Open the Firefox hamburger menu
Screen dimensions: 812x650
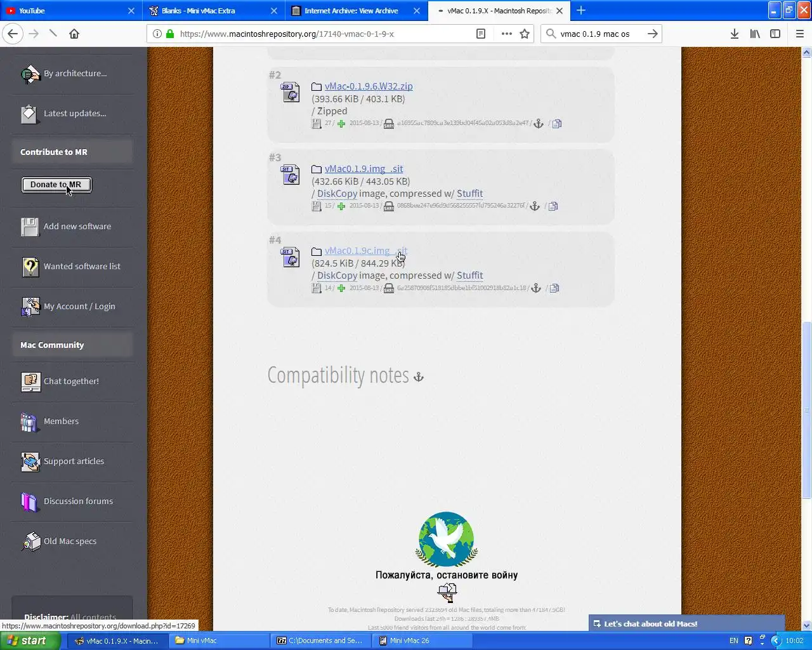(x=800, y=34)
